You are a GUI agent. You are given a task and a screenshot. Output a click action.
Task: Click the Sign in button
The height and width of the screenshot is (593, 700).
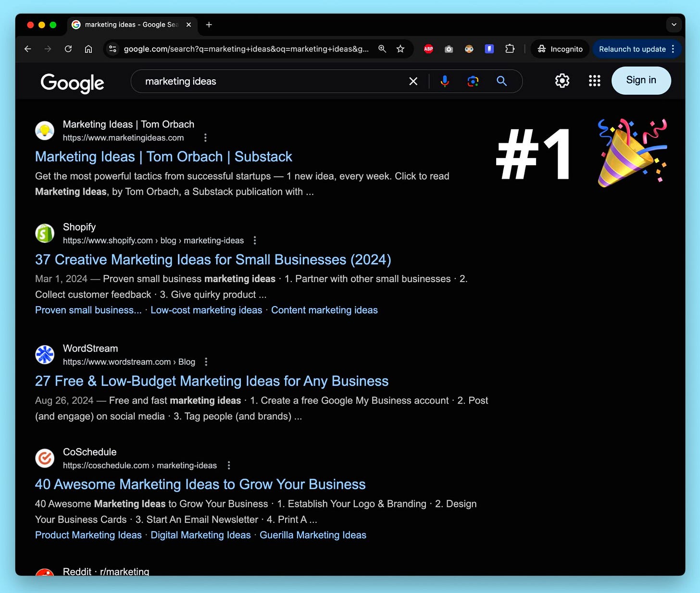pos(641,80)
